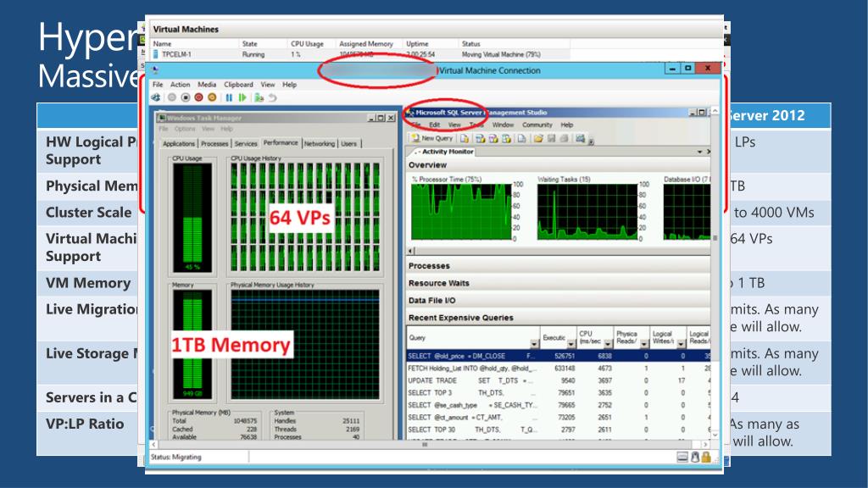This screenshot has height=488, width=868.
Task: Switch to the Applications tab
Action: click(179, 144)
